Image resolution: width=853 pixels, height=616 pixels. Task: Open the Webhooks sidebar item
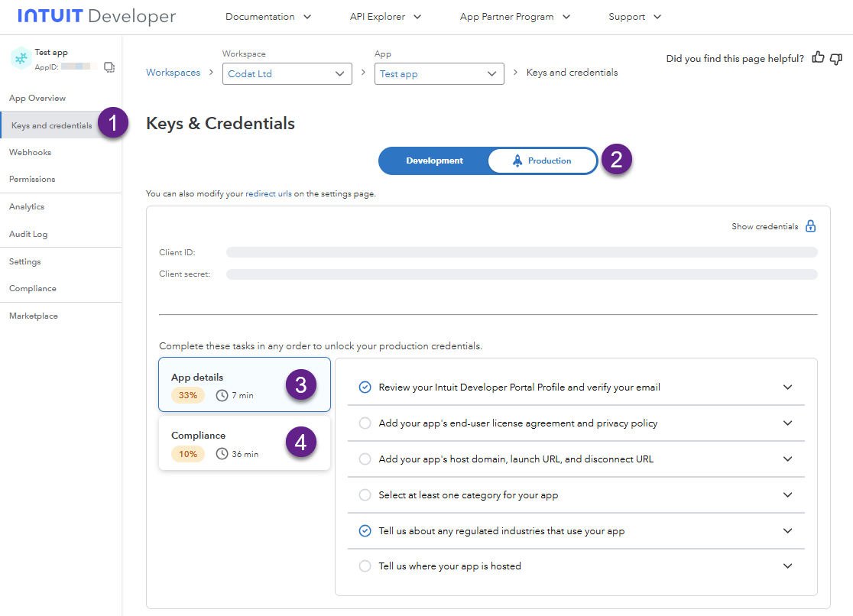31,152
